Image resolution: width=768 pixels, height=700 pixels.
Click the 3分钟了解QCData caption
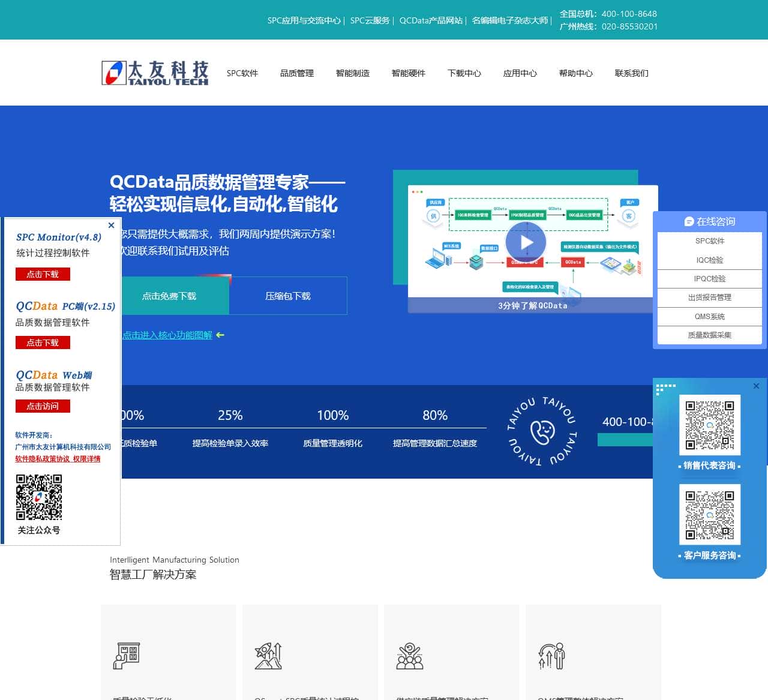click(532, 305)
